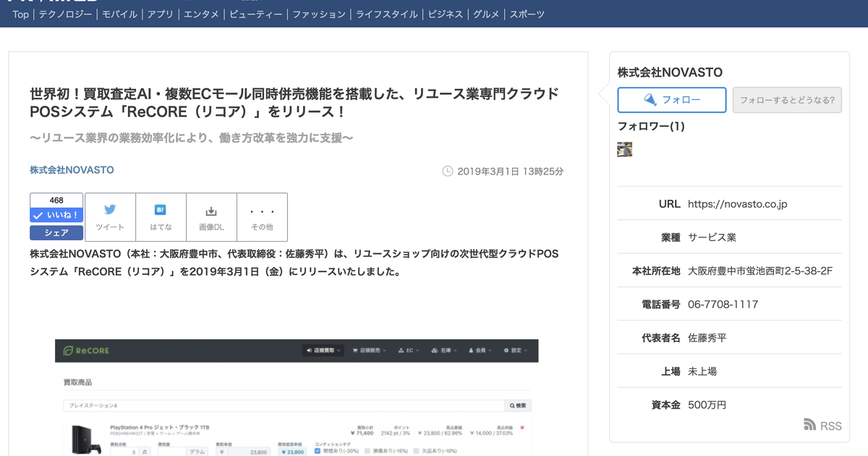This screenshot has width=868, height=456.
Task: Click the プレイステーション4 search field in ReCORE screenshot
Action: pyautogui.click(x=283, y=405)
